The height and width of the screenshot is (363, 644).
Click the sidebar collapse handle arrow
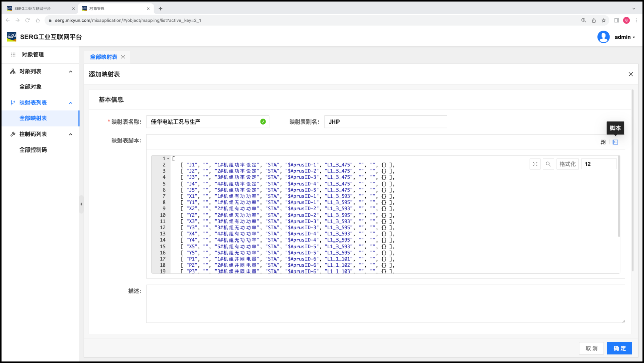tap(81, 204)
